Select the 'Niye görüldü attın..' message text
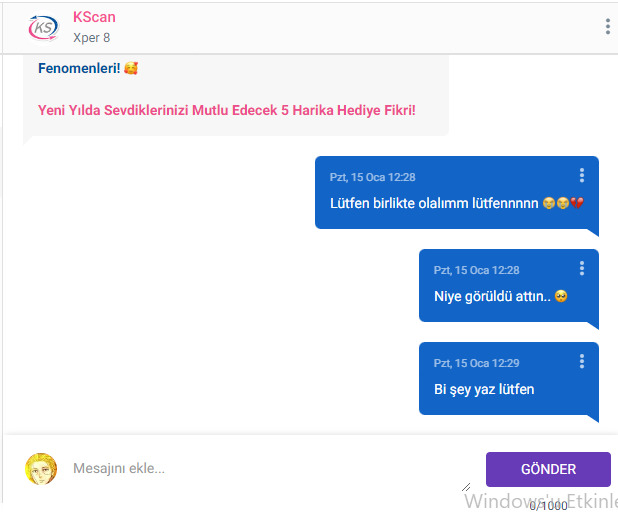 pos(492,296)
